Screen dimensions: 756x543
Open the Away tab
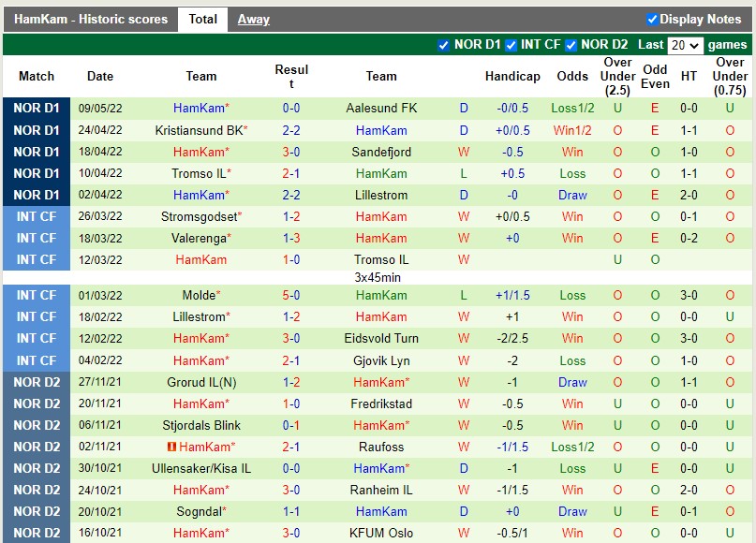tap(254, 20)
